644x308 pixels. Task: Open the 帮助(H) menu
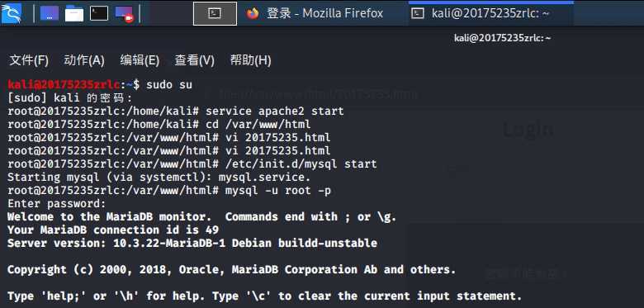pyautogui.click(x=250, y=60)
